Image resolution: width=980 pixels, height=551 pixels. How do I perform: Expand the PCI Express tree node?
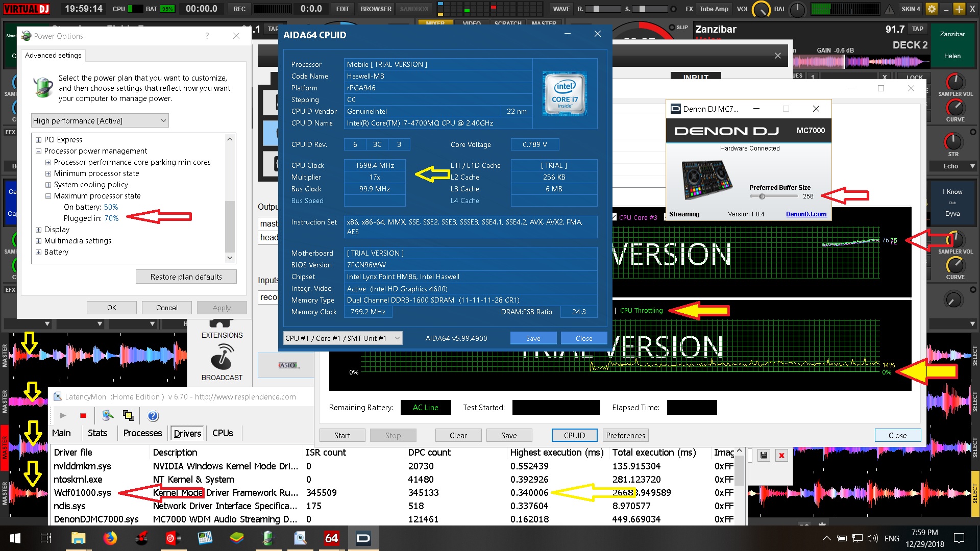(x=38, y=140)
